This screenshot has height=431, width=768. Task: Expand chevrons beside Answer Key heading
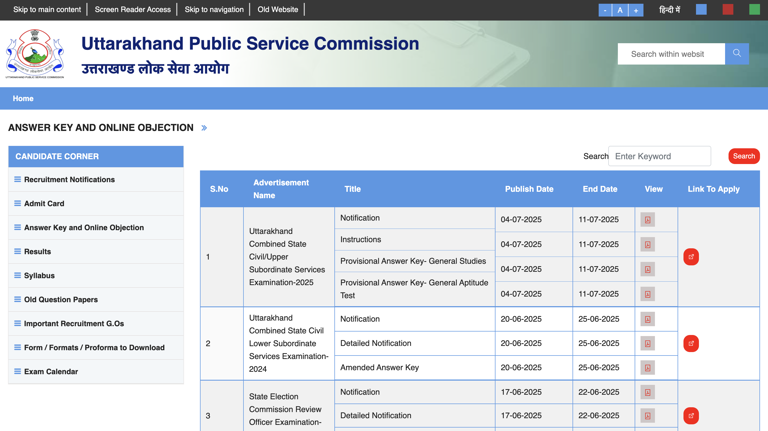coord(204,128)
